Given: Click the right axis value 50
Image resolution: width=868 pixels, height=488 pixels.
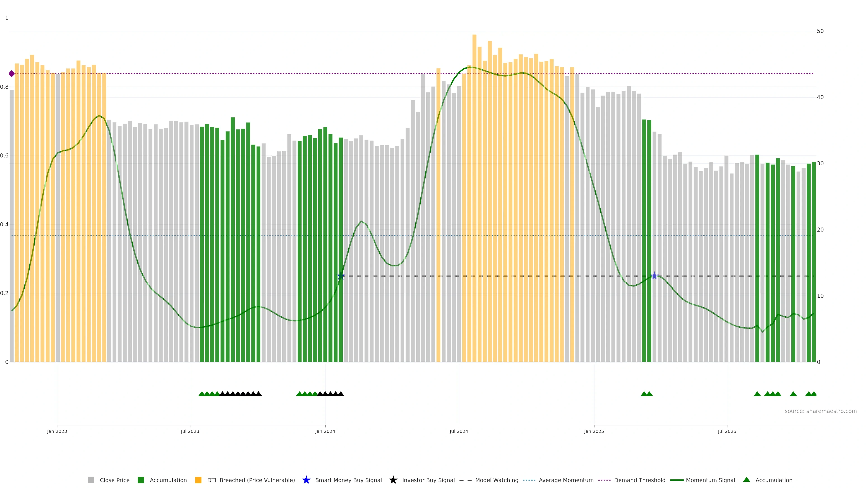Looking at the screenshot, I should pos(820,31).
